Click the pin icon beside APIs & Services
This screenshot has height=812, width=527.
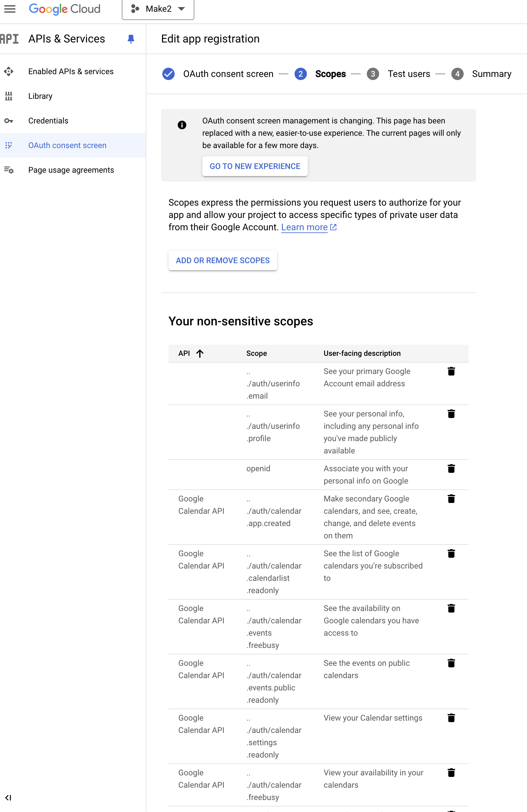coord(131,39)
